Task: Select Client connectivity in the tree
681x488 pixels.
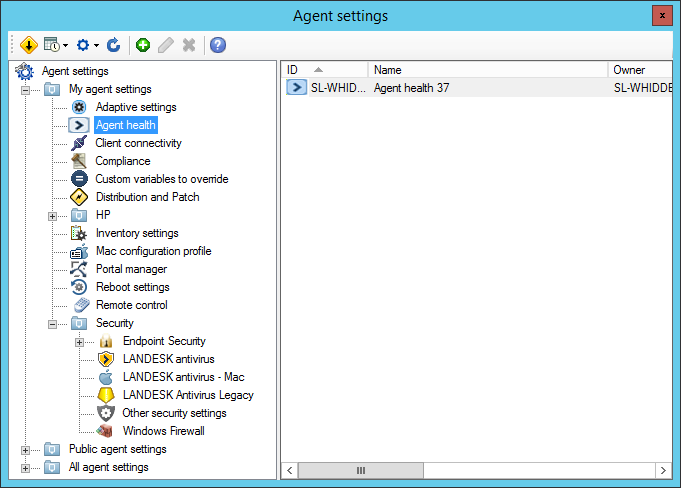Action: 138,143
